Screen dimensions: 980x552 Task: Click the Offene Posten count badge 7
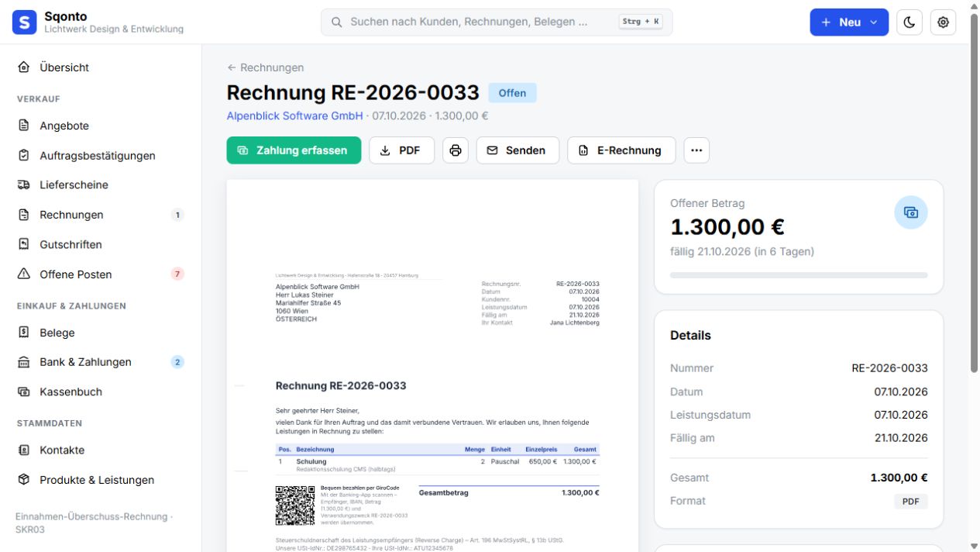tap(177, 274)
